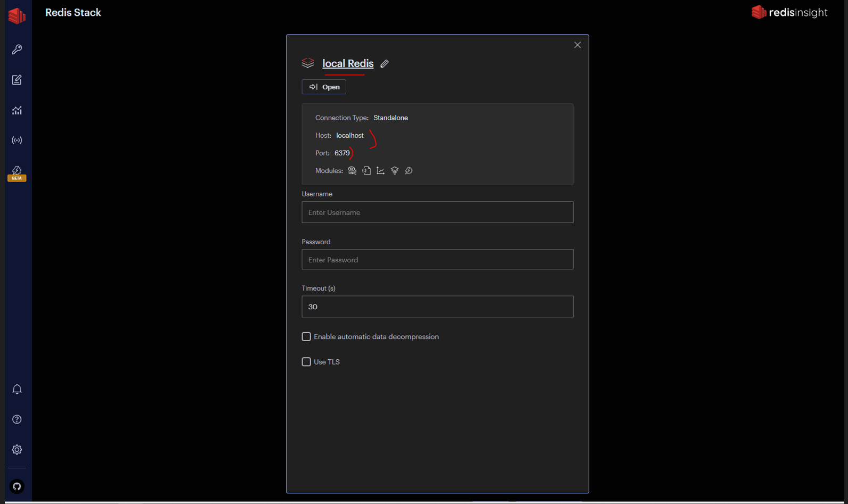Click the local Redis database title
848x504 pixels.
(348, 63)
